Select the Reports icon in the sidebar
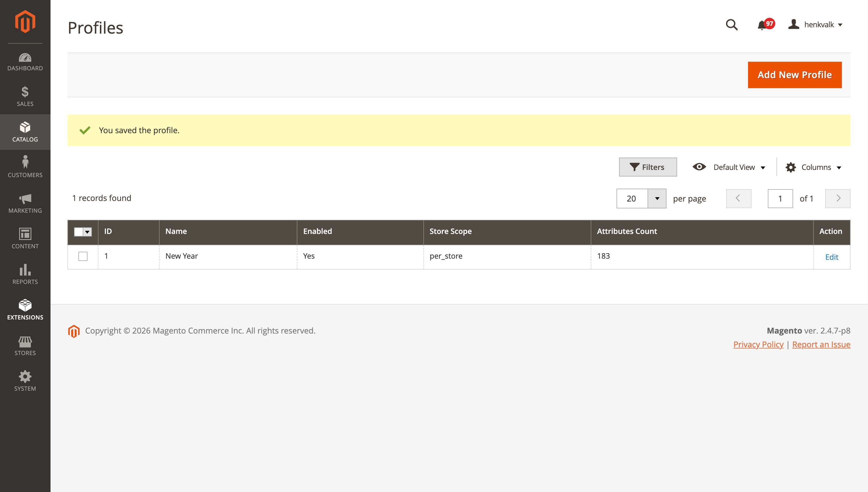 (25, 274)
